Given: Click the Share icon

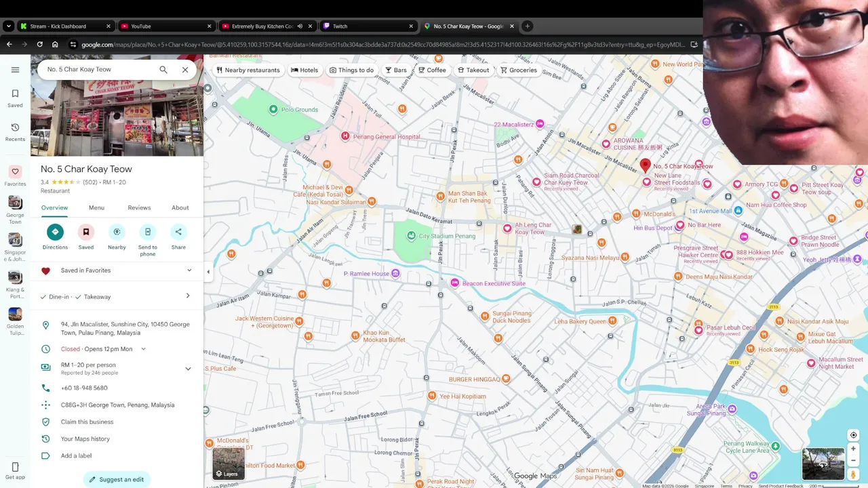Looking at the screenshot, I should pyautogui.click(x=178, y=232).
